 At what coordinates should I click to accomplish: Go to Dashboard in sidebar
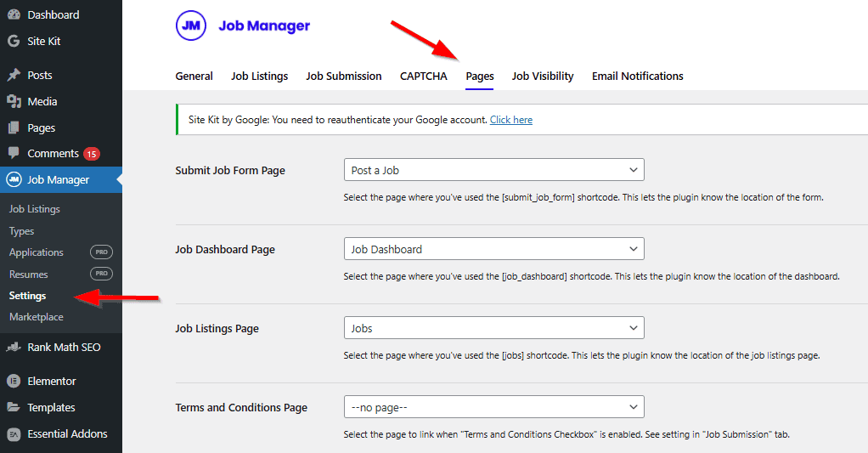(54, 15)
